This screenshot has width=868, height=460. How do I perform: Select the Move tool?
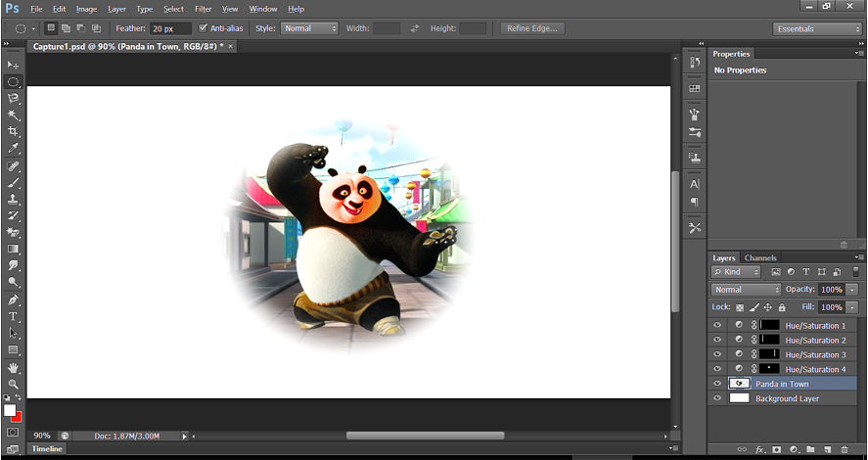point(13,66)
